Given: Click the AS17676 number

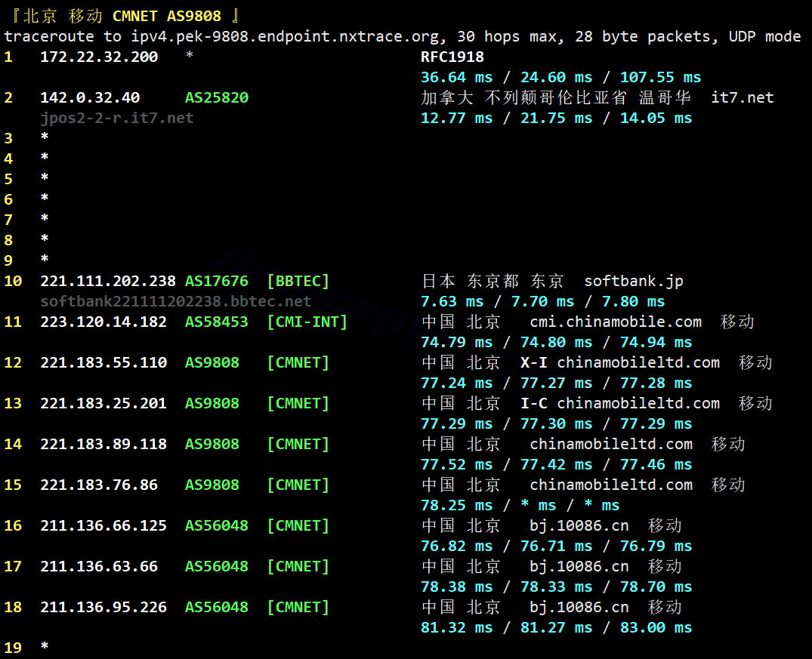Looking at the screenshot, I should (x=217, y=281).
